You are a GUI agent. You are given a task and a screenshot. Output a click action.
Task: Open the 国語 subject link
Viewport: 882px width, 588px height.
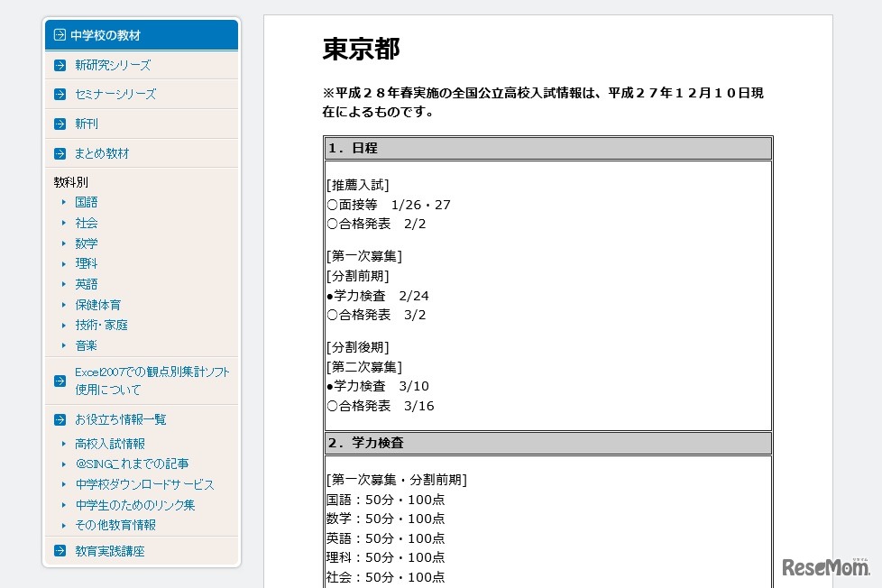pyautogui.click(x=87, y=202)
